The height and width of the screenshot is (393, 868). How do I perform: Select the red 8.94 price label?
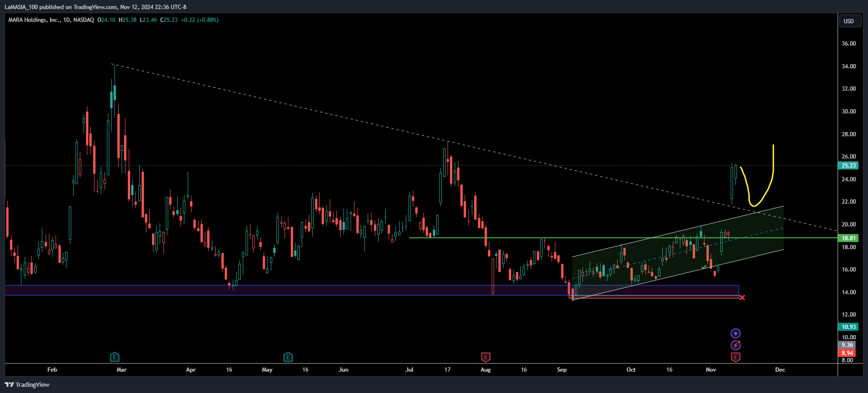tap(847, 353)
